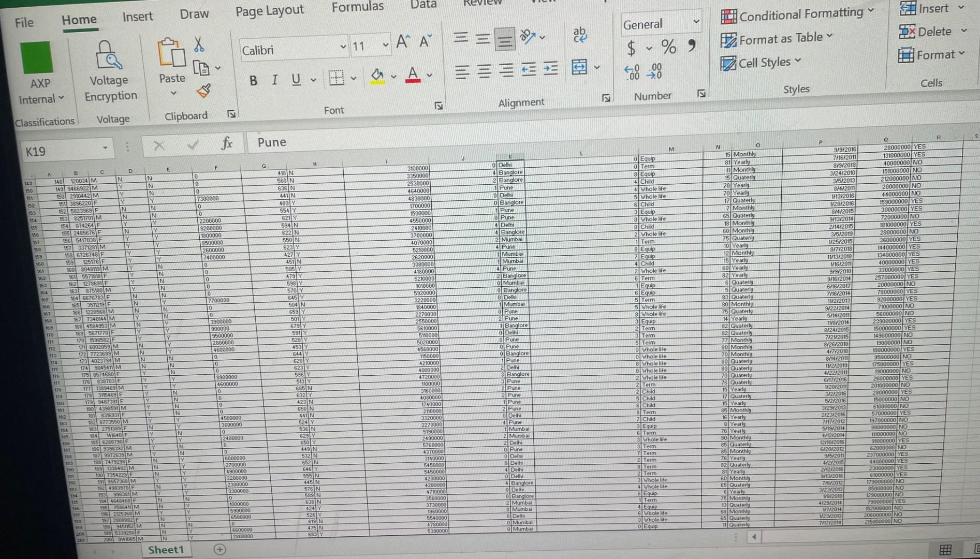Apply underline to the selection
Viewport: 980px width, 559px height.
(295, 80)
